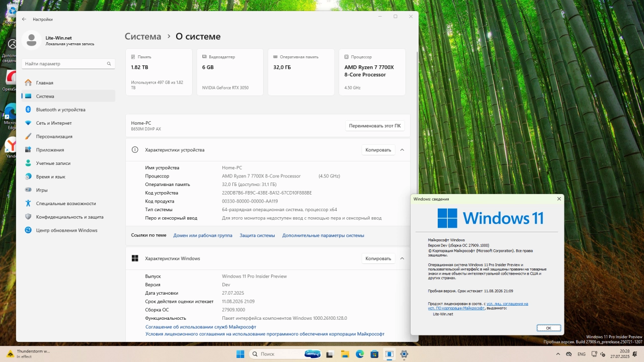
Task: Click into the Найти параметр search field
Action: pyautogui.click(x=68, y=64)
